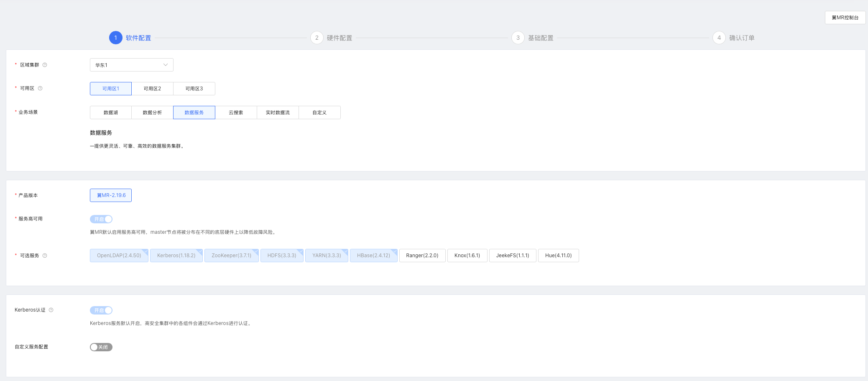868x381 pixels.
Task: Select the Ranger(2.2.0) optional service
Action: (422, 256)
